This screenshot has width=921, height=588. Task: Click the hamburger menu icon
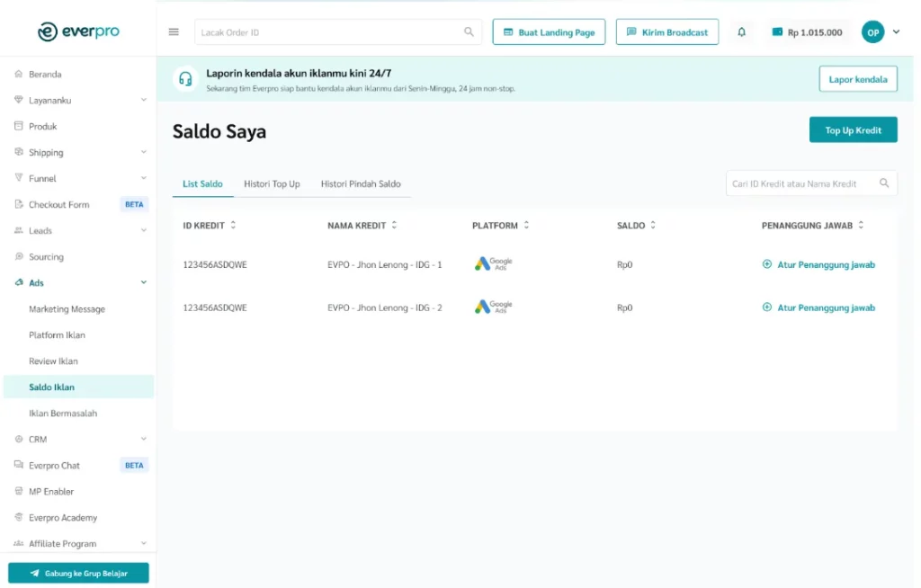[174, 32]
